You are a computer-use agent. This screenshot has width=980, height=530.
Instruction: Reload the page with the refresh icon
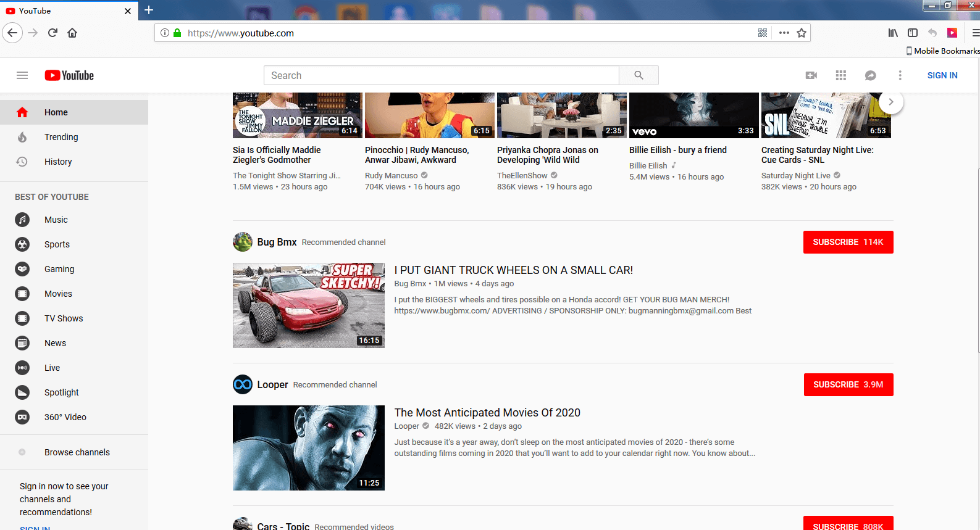[52, 33]
